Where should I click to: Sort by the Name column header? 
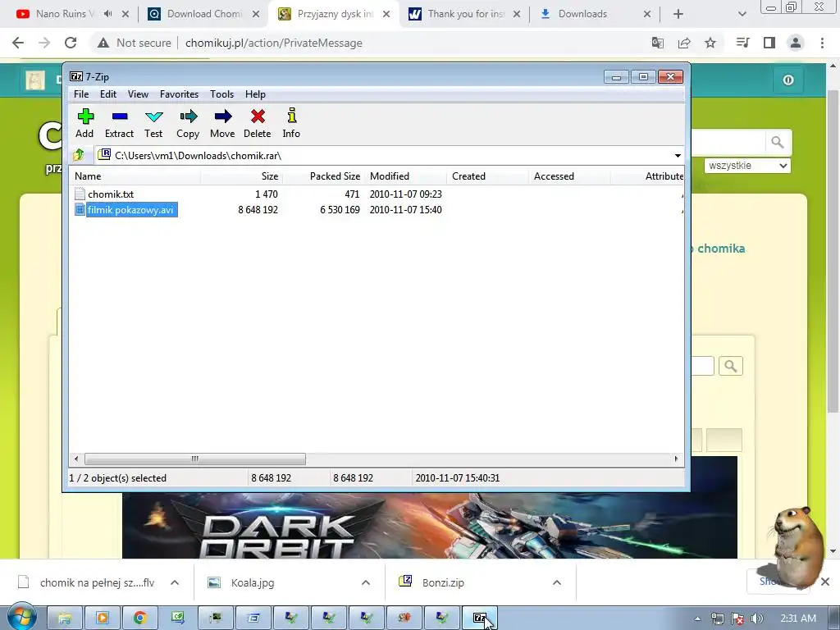click(135, 176)
